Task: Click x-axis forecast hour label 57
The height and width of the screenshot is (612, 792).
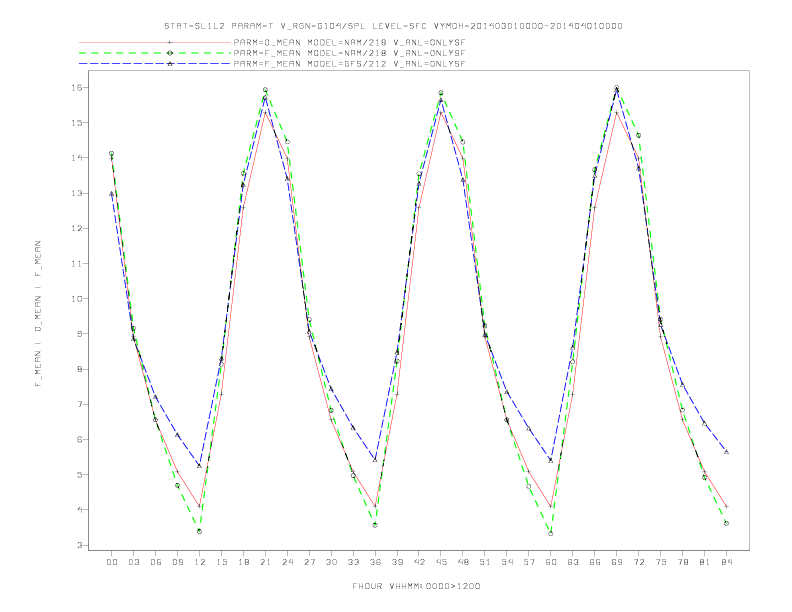Action: (x=529, y=562)
